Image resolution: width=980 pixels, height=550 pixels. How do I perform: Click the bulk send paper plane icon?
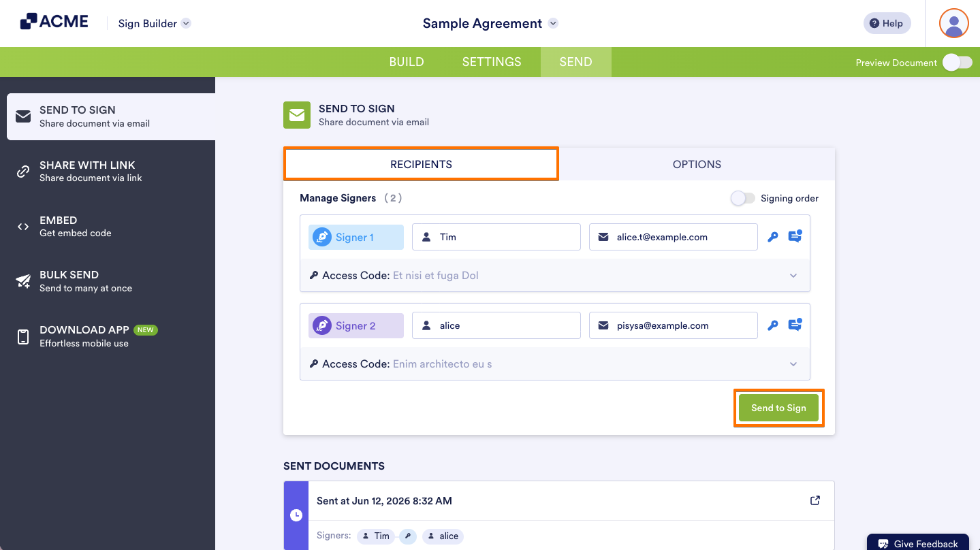click(x=23, y=281)
